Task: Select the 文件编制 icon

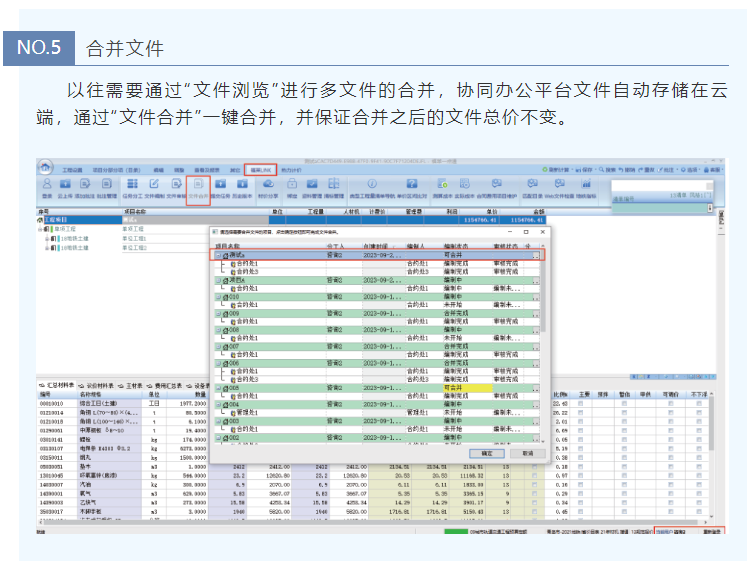Action: [x=154, y=184]
